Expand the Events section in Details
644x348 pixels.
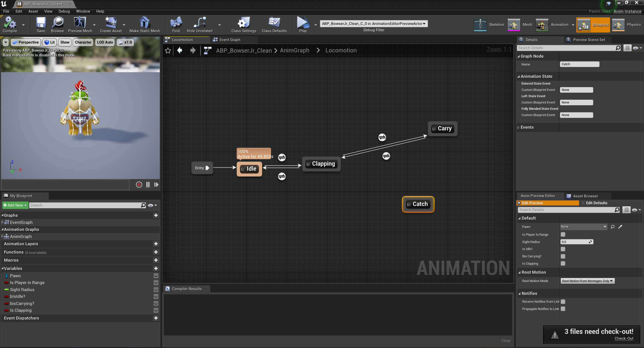pyautogui.click(x=518, y=128)
